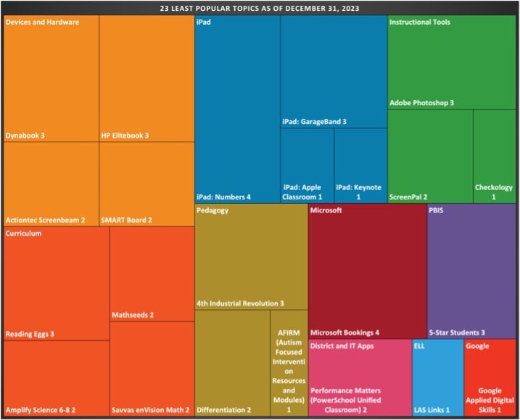The height and width of the screenshot is (420, 520).
Task: Click the 'PBIS' category label
Action: (436, 210)
